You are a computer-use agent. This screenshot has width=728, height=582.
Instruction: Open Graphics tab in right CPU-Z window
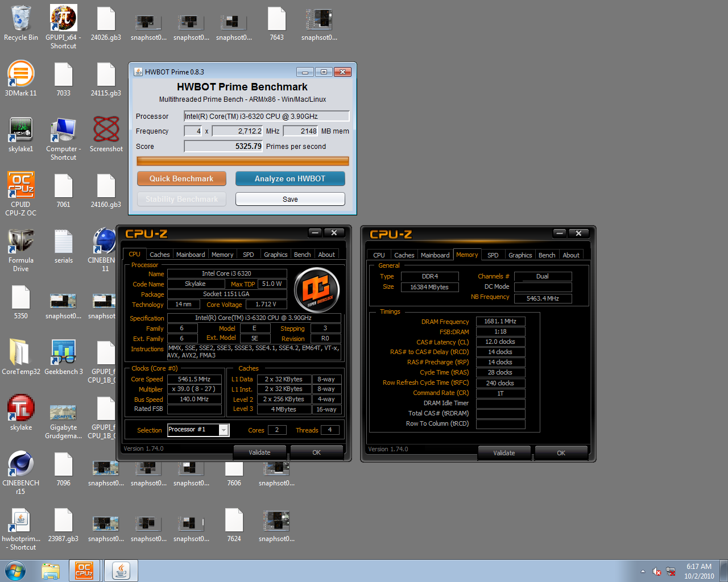coord(520,255)
